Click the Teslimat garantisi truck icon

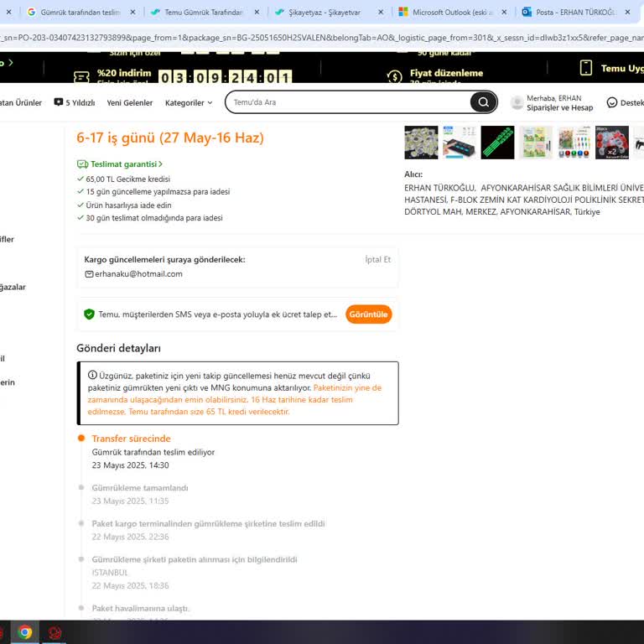point(82,164)
